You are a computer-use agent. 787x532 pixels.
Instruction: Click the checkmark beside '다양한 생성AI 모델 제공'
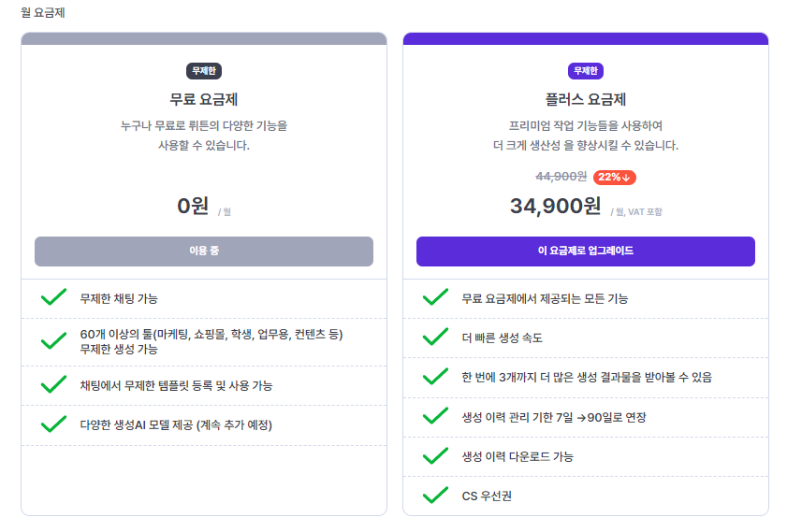pos(53,424)
